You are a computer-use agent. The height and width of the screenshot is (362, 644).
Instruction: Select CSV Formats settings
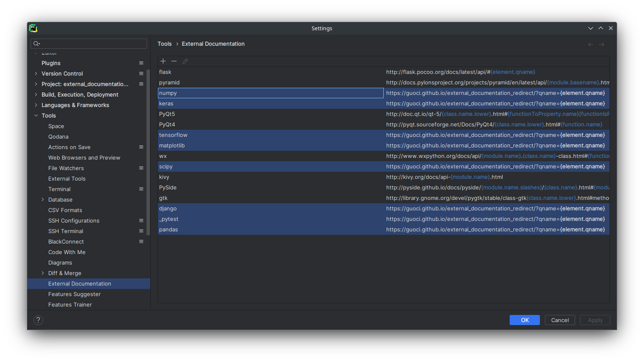coord(65,210)
